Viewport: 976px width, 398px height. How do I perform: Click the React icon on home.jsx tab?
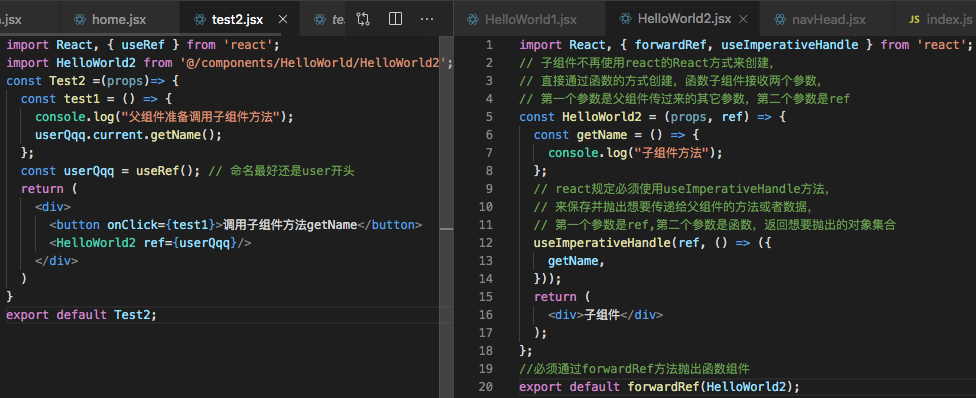pyautogui.click(x=80, y=19)
